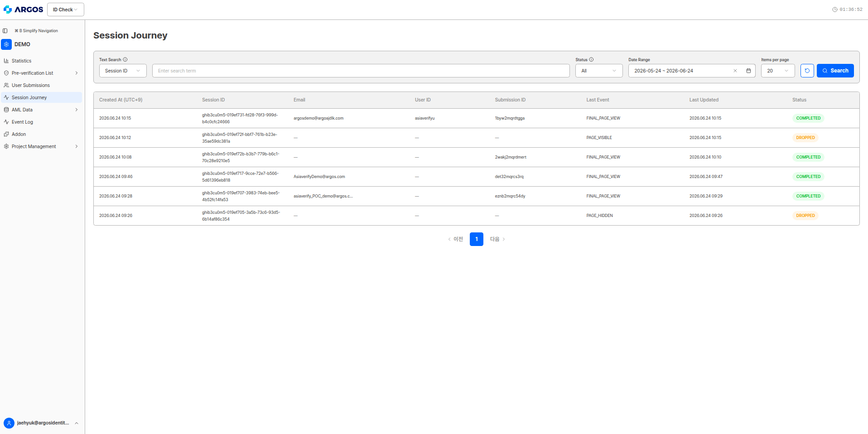This screenshot has height=434, width=868.
Task: Open Pre-verification List menu item
Action: (41, 73)
